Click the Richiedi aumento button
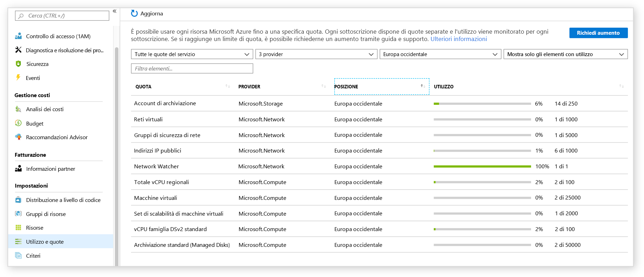This screenshot has height=277, width=644. 598,33
